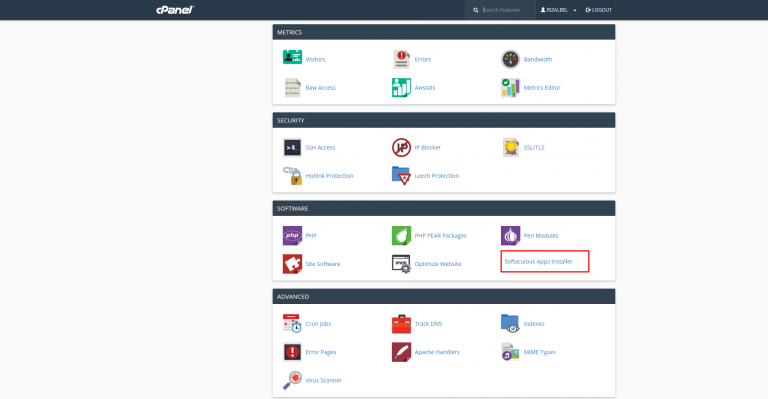This screenshot has width=768, height=399.
Task: Click the Cron Jobs text link
Action: pyautogui.click(x=318, y=324)
